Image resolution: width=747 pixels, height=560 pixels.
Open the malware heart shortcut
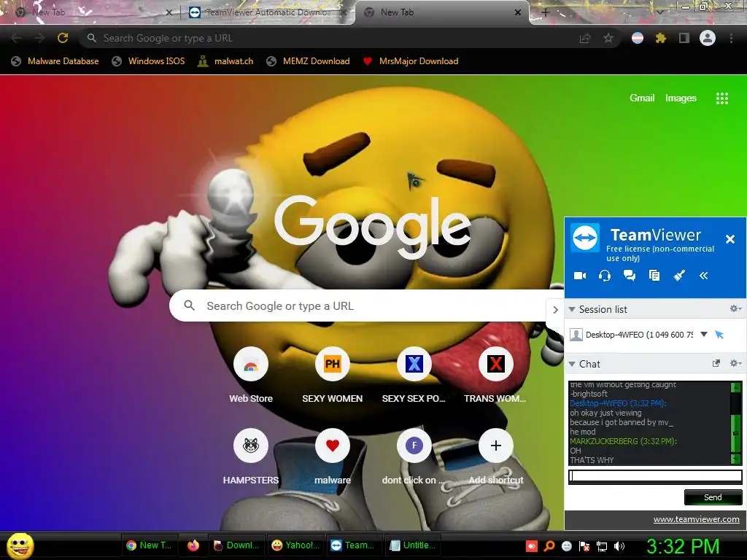[333, 456]
